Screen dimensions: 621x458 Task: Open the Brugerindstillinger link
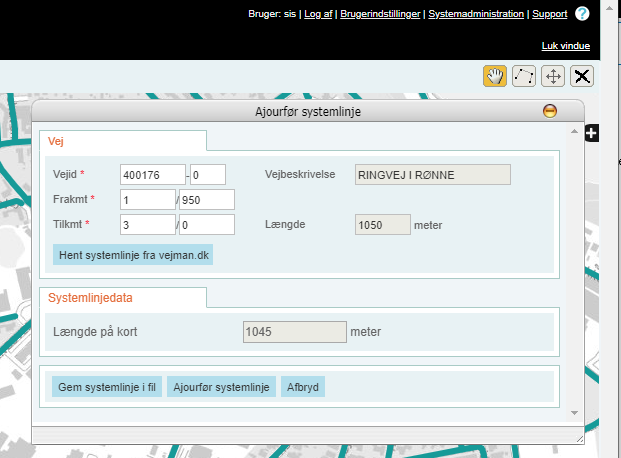(x=381, y=15)
